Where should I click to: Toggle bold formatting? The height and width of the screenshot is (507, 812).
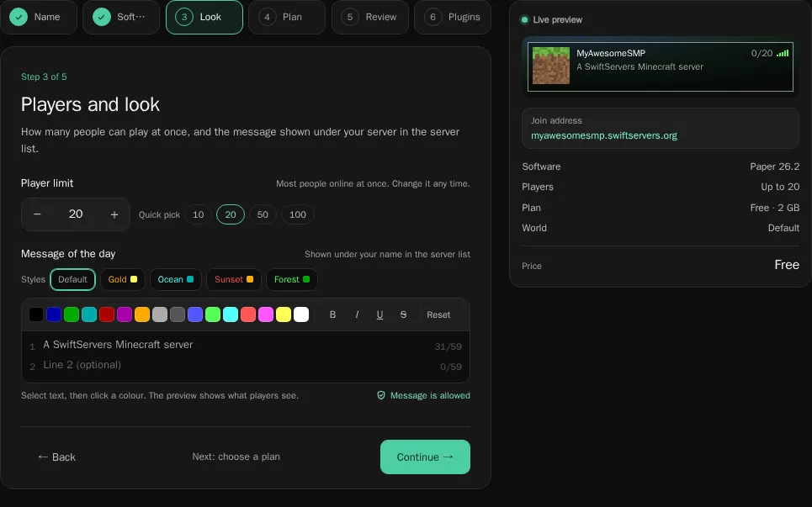(332, 314)
